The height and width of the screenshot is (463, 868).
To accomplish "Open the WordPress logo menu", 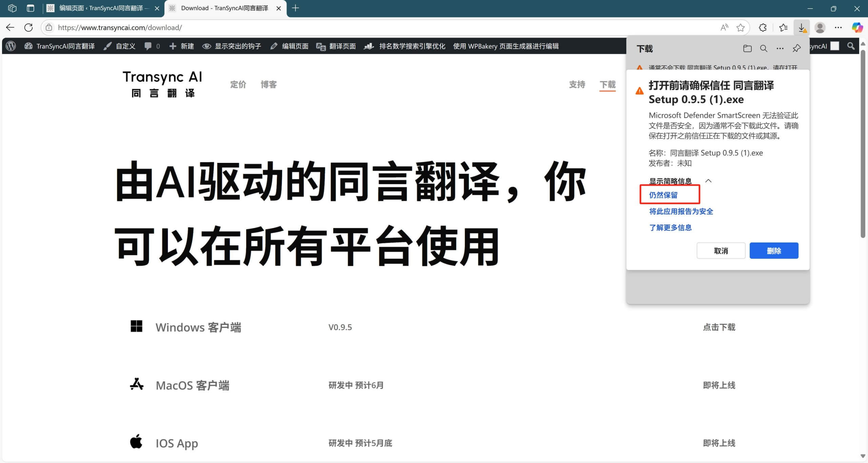I will [x=11, y=46].
